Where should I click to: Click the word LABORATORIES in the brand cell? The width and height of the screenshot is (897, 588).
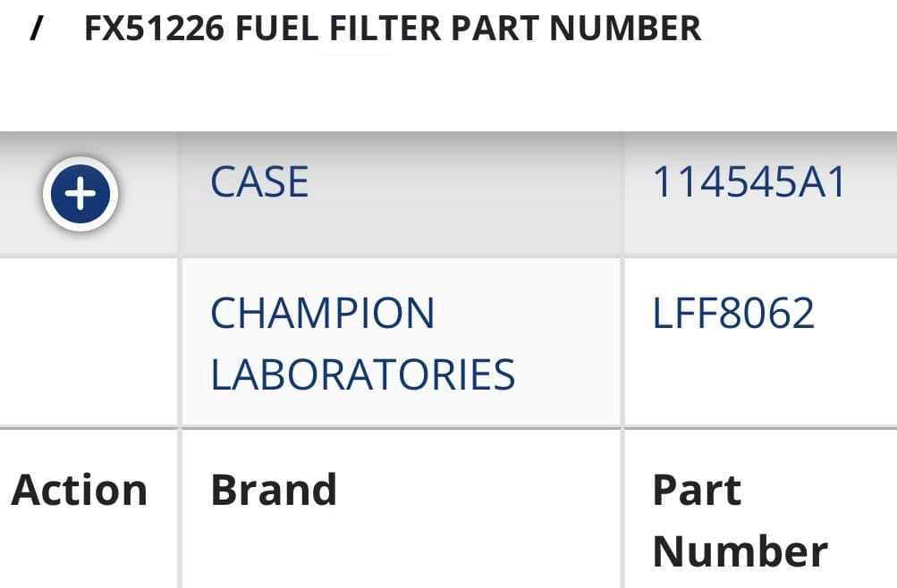[x=362, y=374]
